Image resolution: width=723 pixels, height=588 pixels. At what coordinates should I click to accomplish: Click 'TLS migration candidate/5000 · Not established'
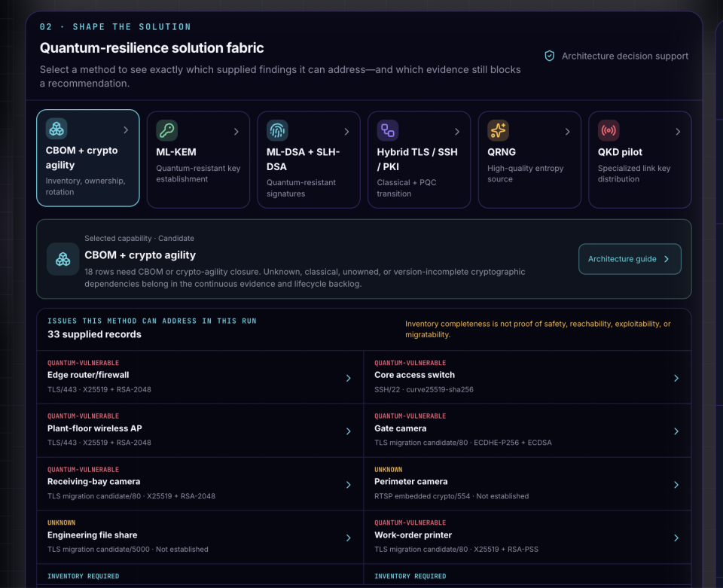pyautogui.click(x=128, y=550)
